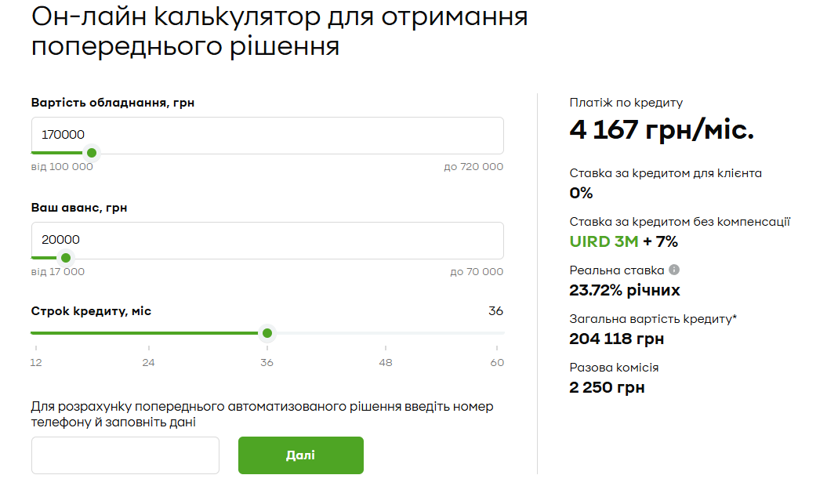Click the 4 167 грн/міс payment amount

tap(662, 130)
